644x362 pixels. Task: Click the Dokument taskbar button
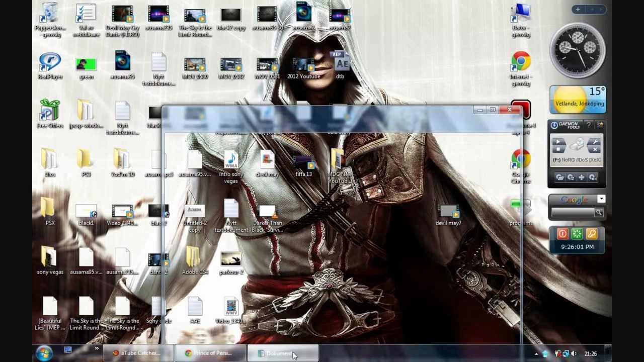click(283, 353)
